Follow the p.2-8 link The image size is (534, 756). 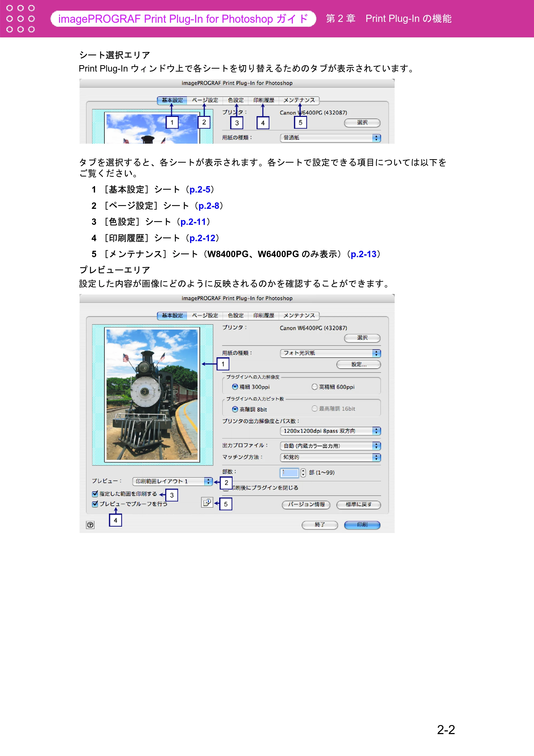coord(209,206)
